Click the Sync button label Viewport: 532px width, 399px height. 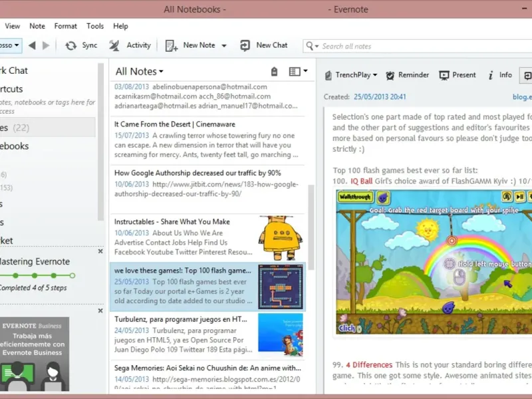coord(90,45)
